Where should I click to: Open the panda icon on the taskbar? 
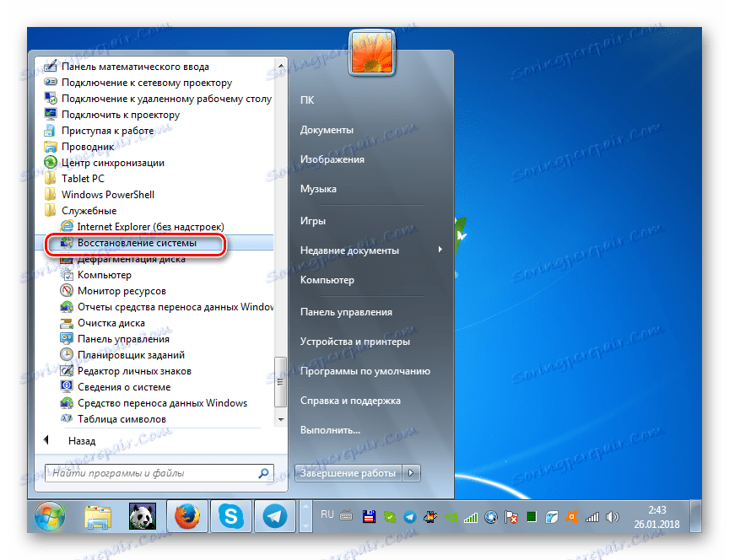(143, 517)
